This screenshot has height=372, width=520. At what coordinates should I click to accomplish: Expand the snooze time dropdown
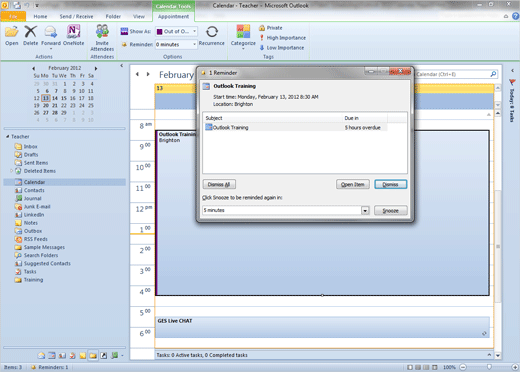click(x=365, y=210)
